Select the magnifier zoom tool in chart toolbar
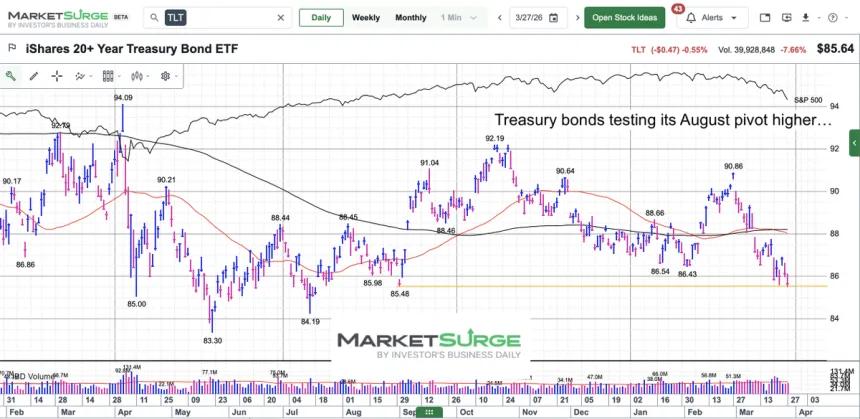 point(10,76)
